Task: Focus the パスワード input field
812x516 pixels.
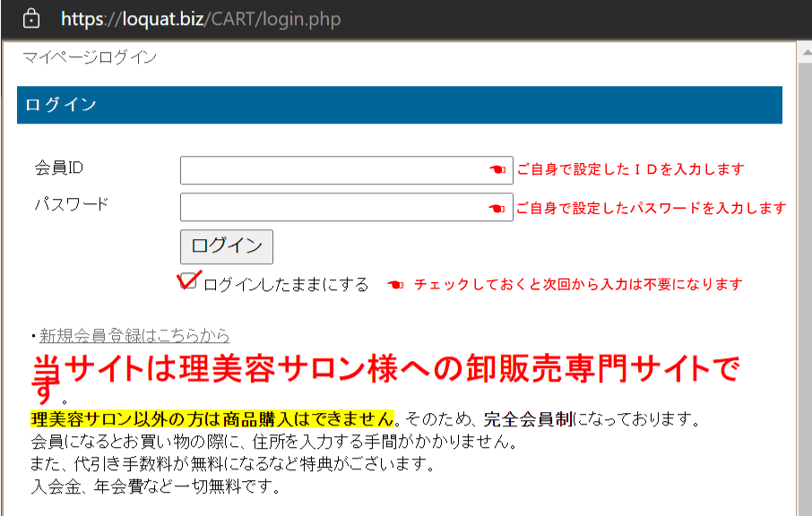Action: point(332,207)
